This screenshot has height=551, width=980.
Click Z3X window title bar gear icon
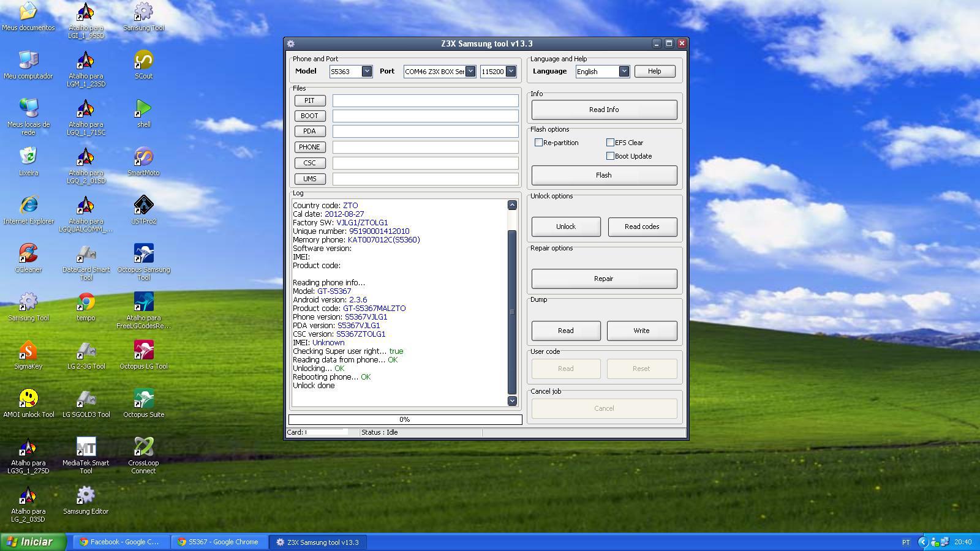291,43
